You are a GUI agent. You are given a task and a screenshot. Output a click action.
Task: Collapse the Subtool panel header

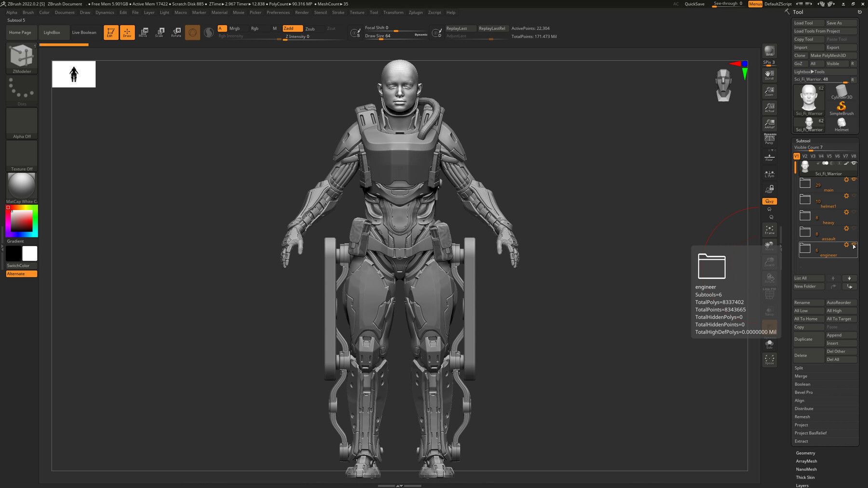[x=803, y=141]
